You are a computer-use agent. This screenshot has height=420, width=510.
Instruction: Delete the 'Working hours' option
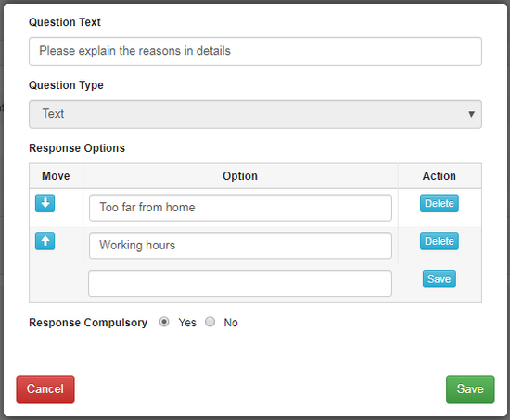click(x=440, y=241)
